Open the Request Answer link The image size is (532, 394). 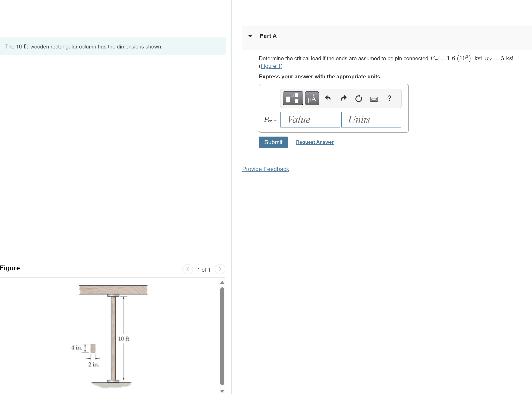point(315,142)
